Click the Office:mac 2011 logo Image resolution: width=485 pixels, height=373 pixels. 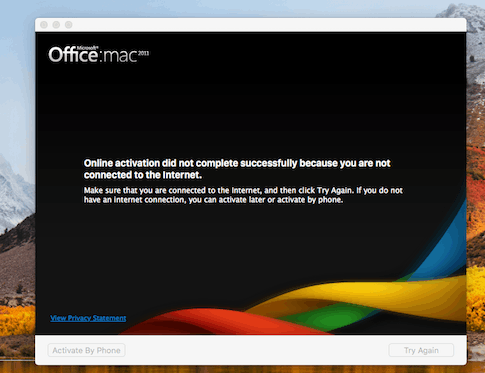point(99,54)
